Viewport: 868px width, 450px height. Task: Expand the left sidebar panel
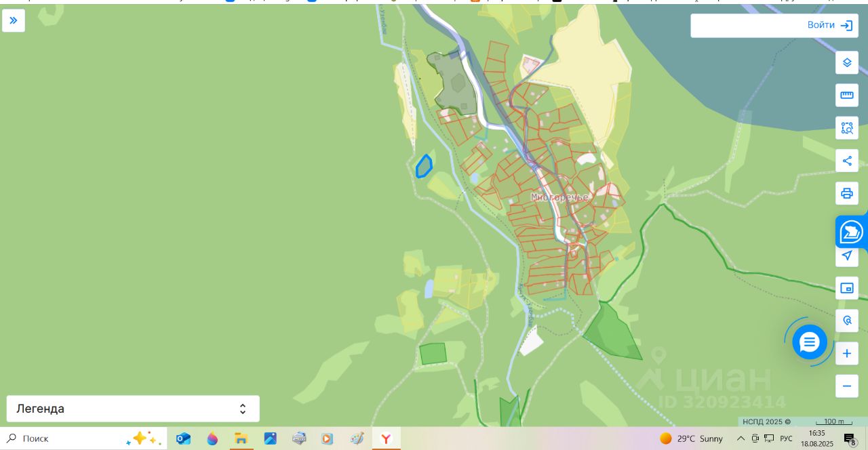pyautogui.click(x=14, y=20)
